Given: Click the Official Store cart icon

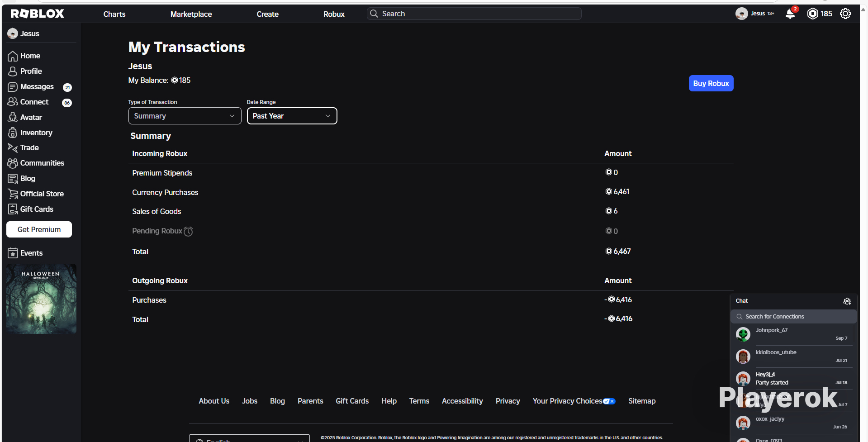Looking at the screenshot, I should coord(13,194).
